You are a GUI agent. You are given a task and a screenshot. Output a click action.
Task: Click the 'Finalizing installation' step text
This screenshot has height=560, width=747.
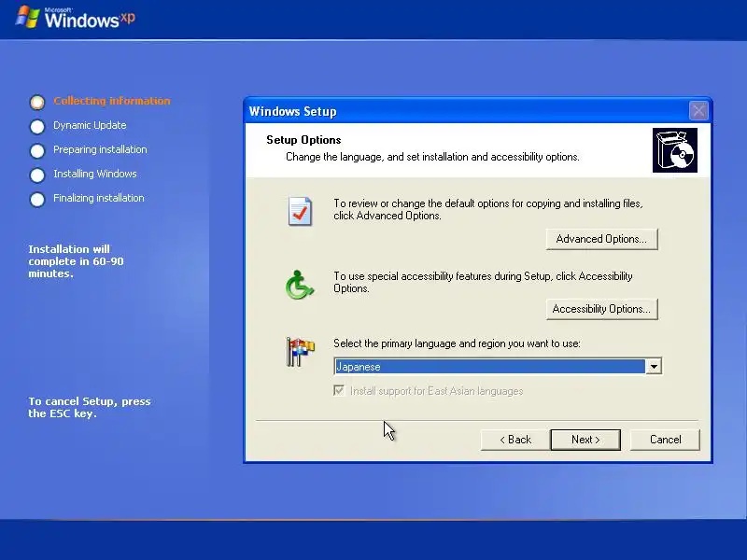pyautogui.click(x=99, y=198)
